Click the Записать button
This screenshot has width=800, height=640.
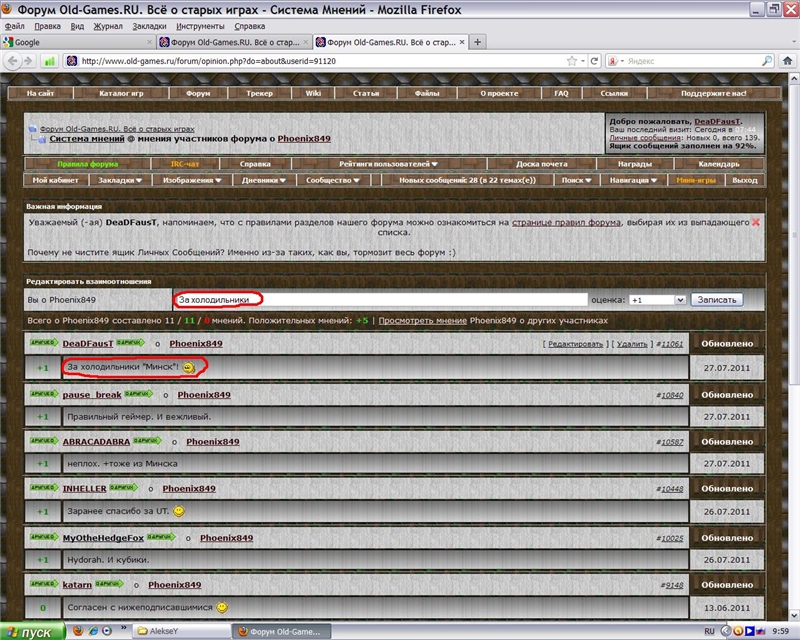pyautogui.click(x=717, y=300)
